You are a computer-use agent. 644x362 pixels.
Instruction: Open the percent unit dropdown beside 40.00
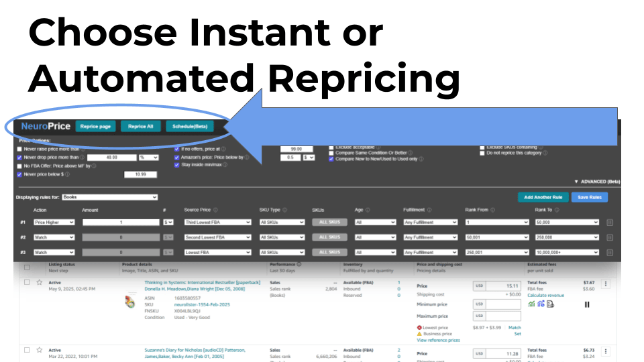pyautogui.click(x=149, y=158)
